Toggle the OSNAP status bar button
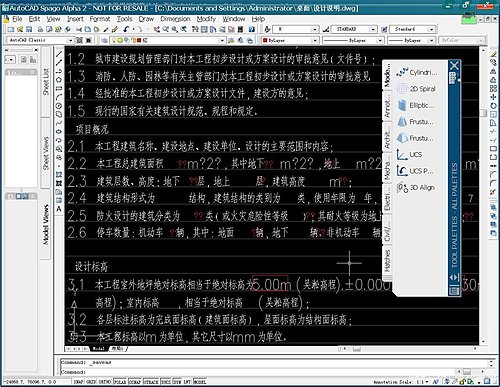 [135, 382]
